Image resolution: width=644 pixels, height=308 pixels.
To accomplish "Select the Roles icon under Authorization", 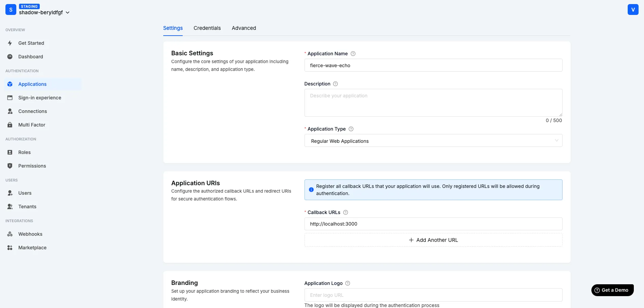I will tap(10, 152).
